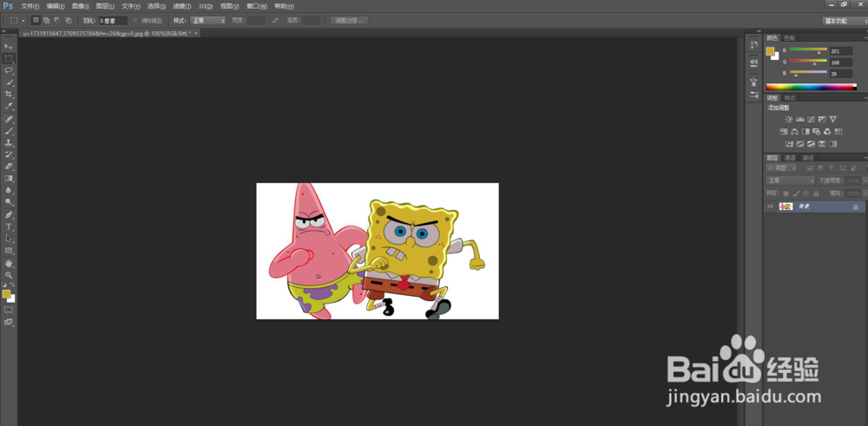868x426 pixels.
Task: Select the Dodge tool
Action: 9,202
